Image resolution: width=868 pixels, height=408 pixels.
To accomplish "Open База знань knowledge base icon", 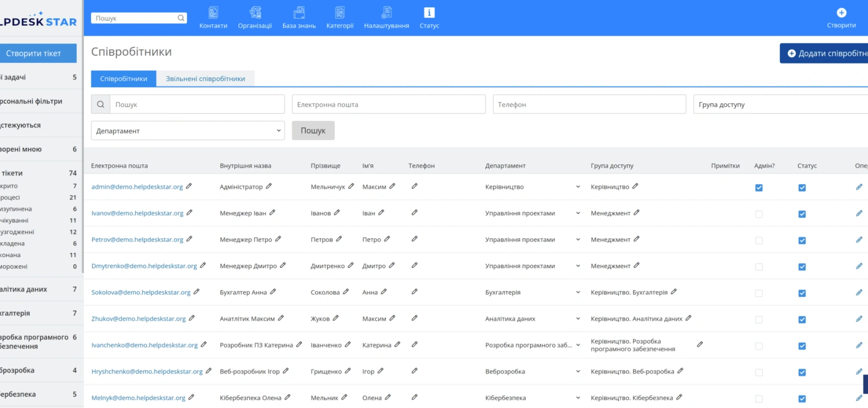I will [x=299, y=12].
